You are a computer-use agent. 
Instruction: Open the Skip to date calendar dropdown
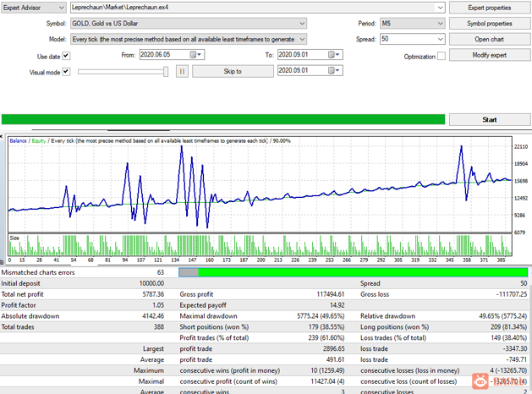click(x=335, y=70)
